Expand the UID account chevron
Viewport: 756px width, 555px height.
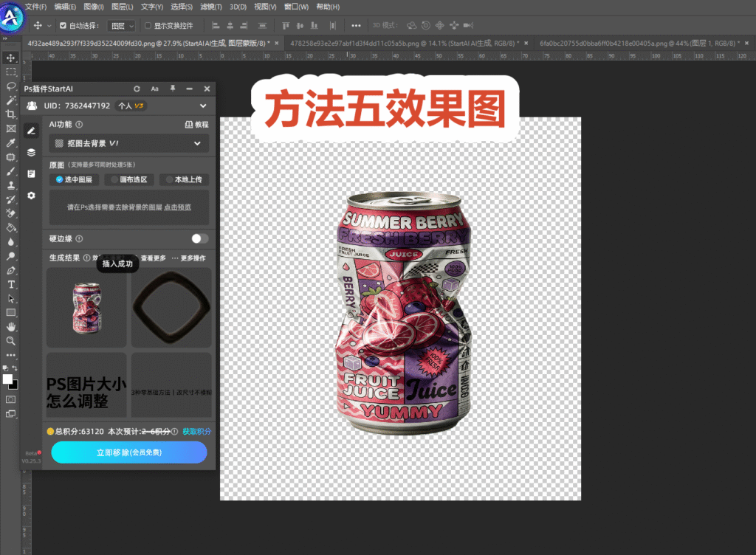(203, 106)
